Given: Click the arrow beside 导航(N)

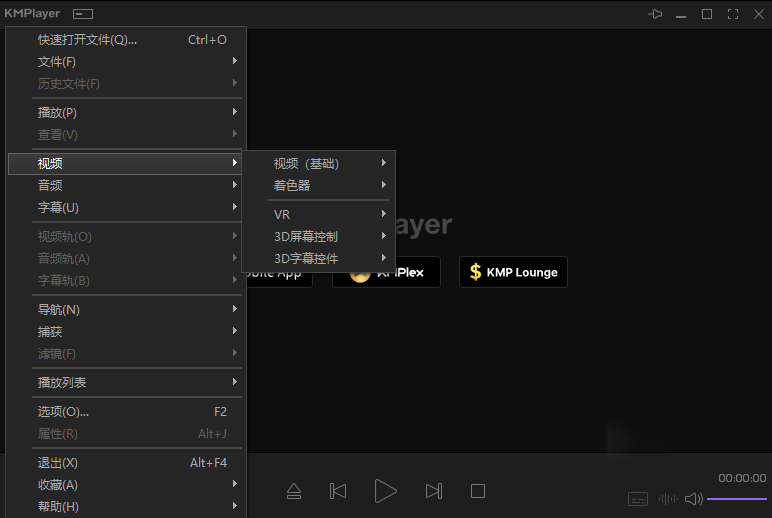Looking at the screenshot, I should click(x=235, y=309).
